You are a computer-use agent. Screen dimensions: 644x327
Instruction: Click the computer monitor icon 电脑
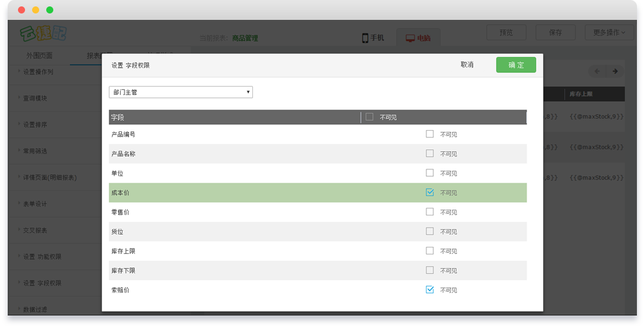tap(410, 38)
